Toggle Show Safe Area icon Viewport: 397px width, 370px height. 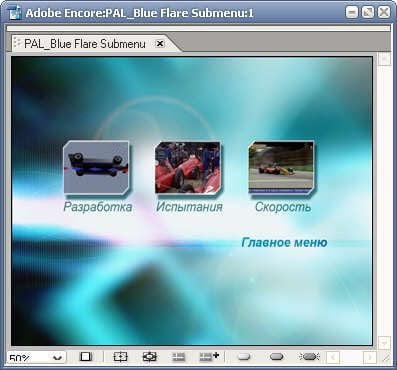pyautogui.click(x=120, y=357)
